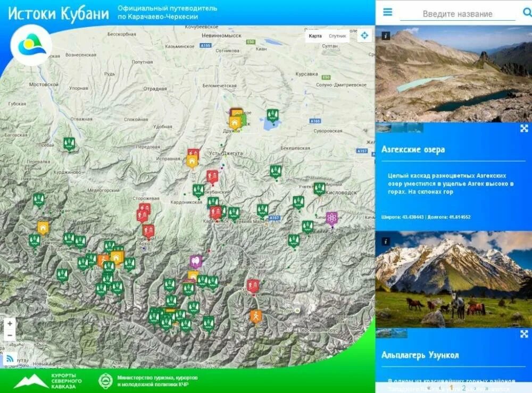This screenshot has height=393, width=532.
Task: Select the orange hiker marker near Эльбрус
Action: pos(256,317)
